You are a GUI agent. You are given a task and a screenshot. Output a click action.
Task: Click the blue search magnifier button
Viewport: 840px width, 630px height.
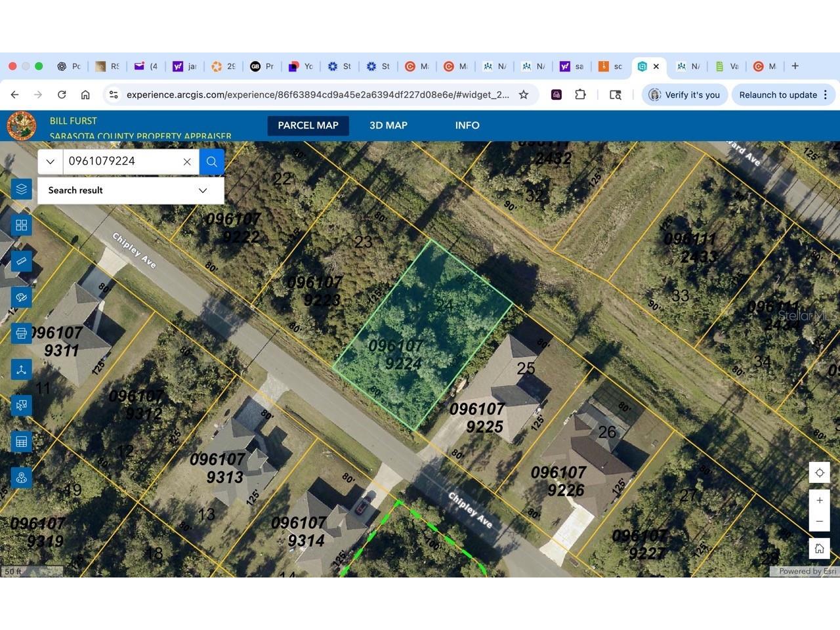[x=211, y=161]
